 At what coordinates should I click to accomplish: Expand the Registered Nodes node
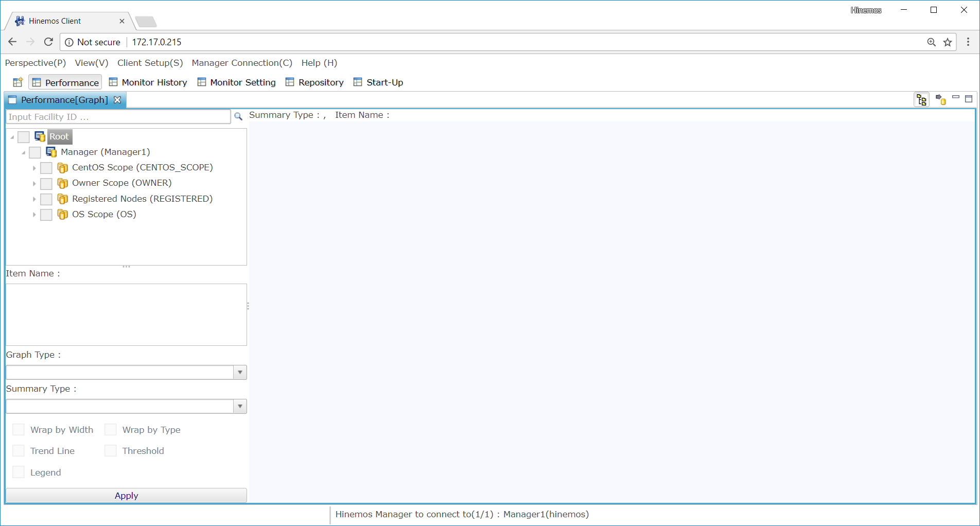tap(34, 199)
